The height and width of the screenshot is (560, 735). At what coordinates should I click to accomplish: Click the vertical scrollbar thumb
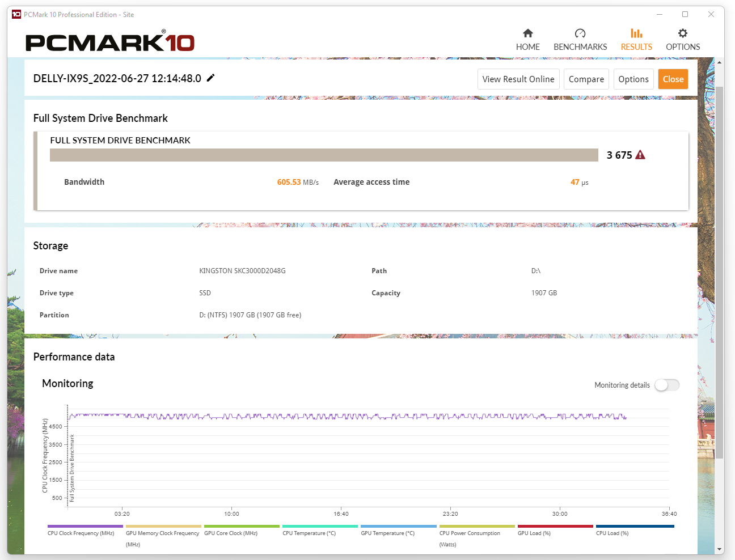720,272
